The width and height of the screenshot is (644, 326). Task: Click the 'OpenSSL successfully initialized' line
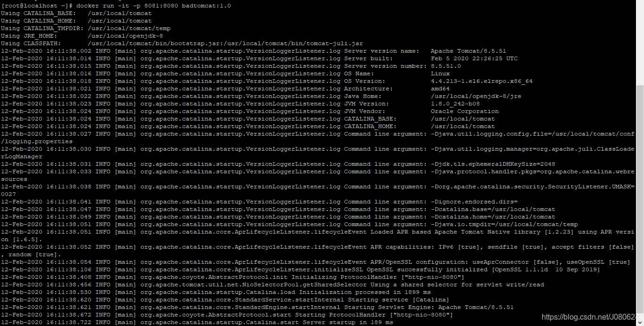pos(301,269)
